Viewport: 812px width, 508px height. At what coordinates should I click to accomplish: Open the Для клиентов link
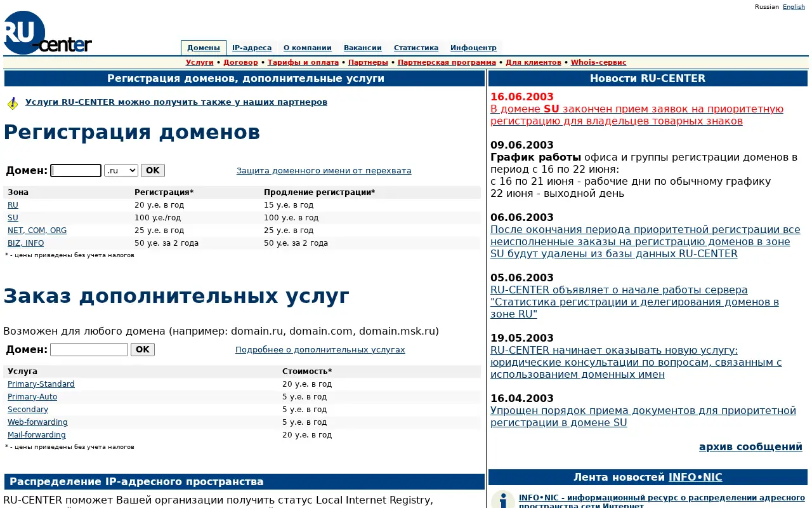[x=534, y=62]
